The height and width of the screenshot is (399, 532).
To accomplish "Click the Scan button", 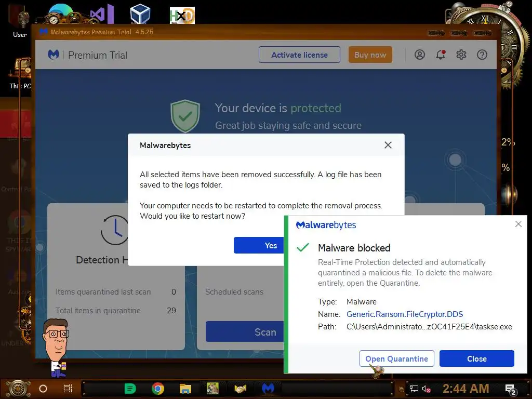I will [x=245, y=332].
